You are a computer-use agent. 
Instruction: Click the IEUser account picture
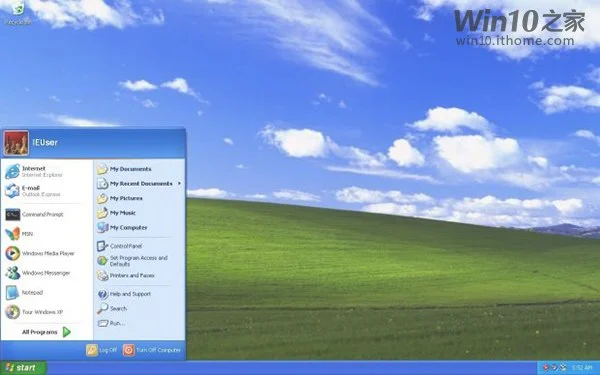[16, 143]
